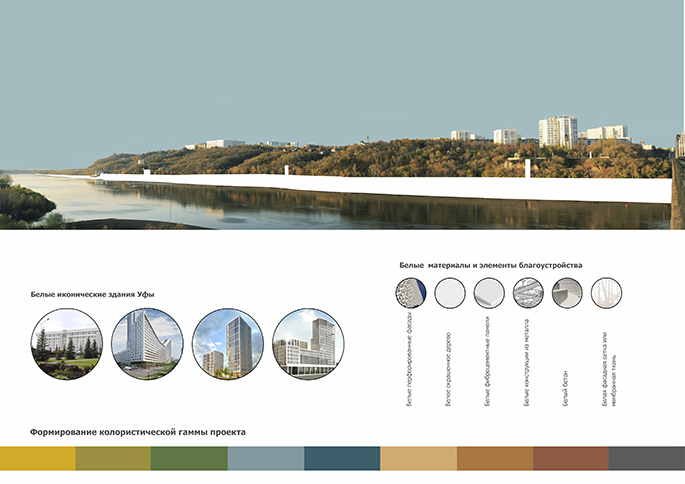
Task: Click heading 'Белые иконические здания Уфы'
Action: click(93, 294)
